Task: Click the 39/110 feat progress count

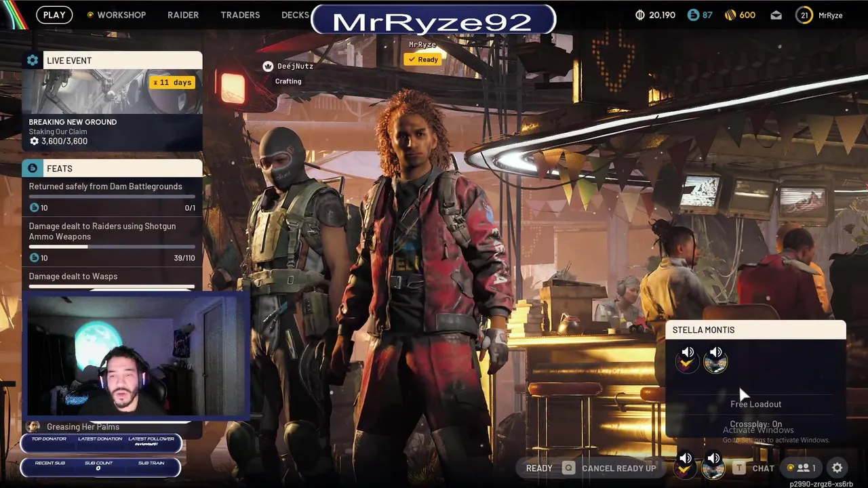Action: tap(184, 258)
